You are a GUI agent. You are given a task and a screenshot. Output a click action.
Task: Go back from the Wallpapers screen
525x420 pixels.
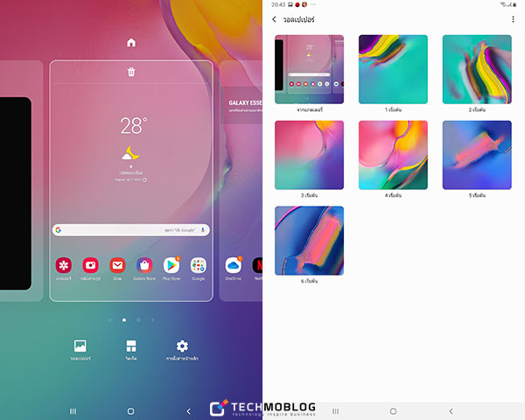coord(274,19)
